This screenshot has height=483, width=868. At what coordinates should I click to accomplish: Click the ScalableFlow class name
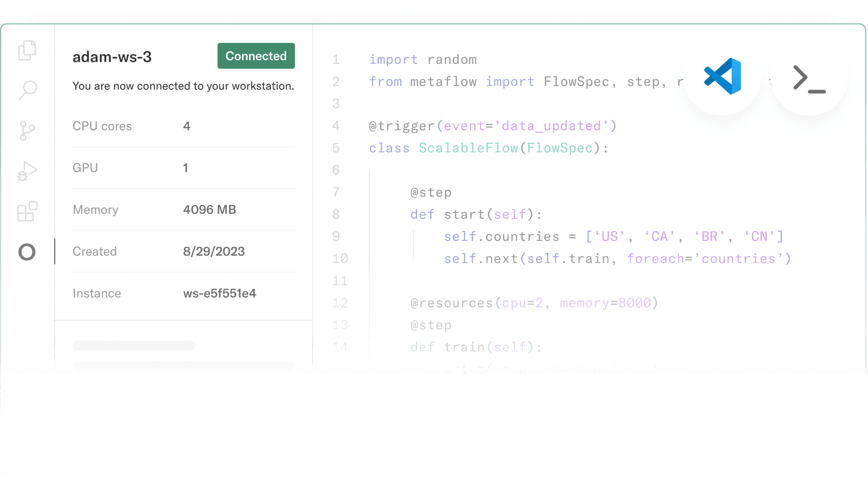468,148
